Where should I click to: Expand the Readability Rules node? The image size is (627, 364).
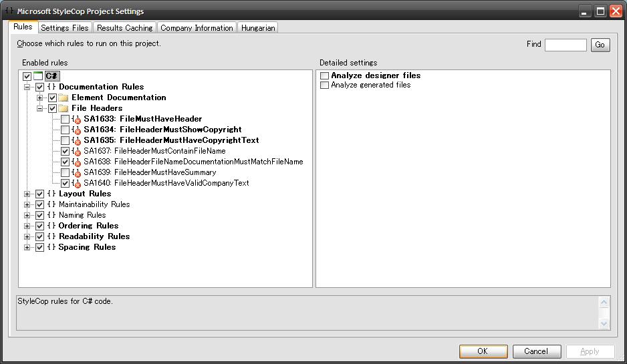coord(27,236)
